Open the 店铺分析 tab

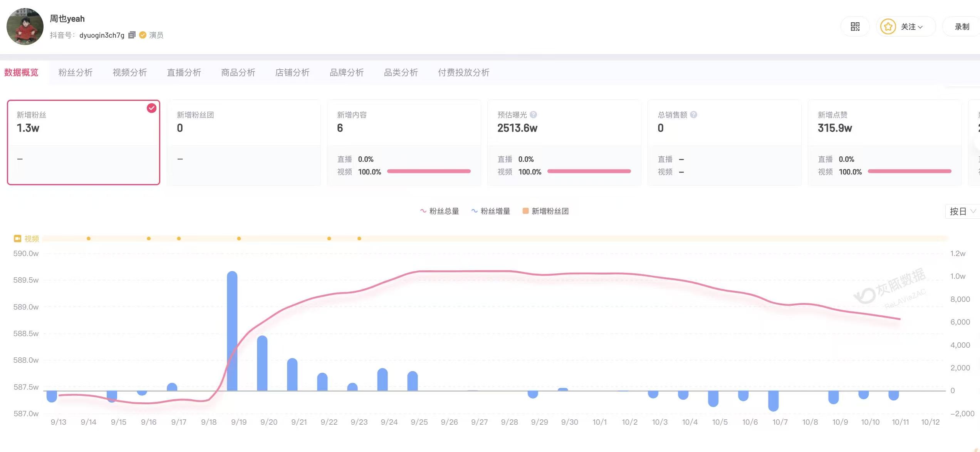[x=292, y=72]
